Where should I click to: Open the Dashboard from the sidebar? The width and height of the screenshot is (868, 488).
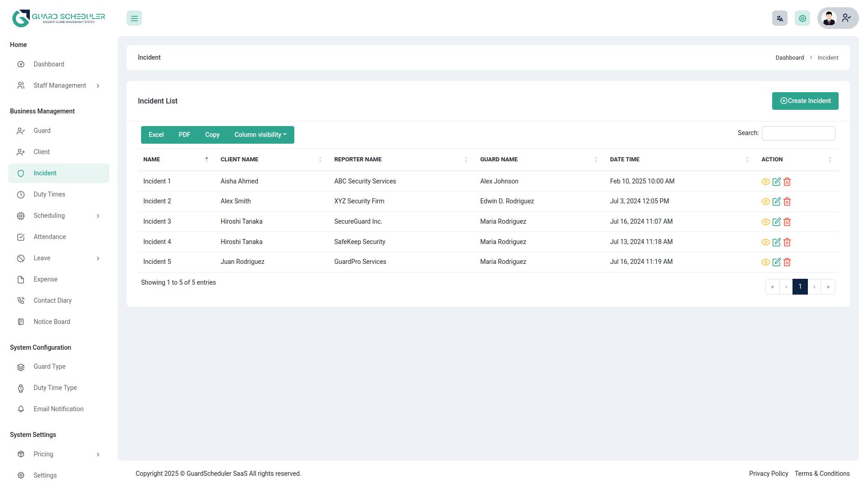tap(49, 64)
